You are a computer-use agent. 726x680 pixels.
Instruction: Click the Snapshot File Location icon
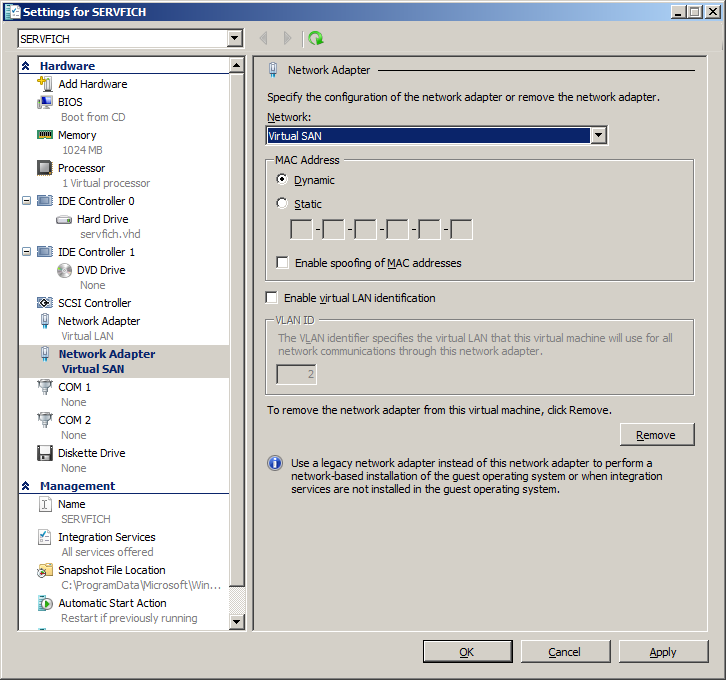tap(44, 570)
